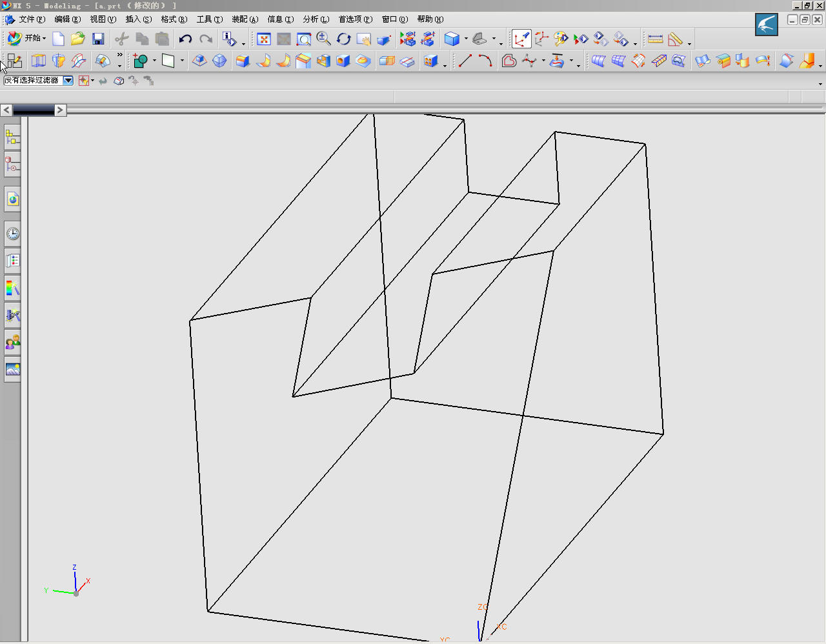Create a new file with the blank page icon
The width and height of the screenshot is (826, 644).
click(58, 39)
